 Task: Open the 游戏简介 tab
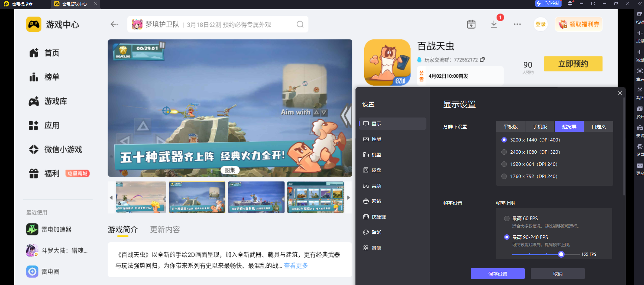pos(123,230)
